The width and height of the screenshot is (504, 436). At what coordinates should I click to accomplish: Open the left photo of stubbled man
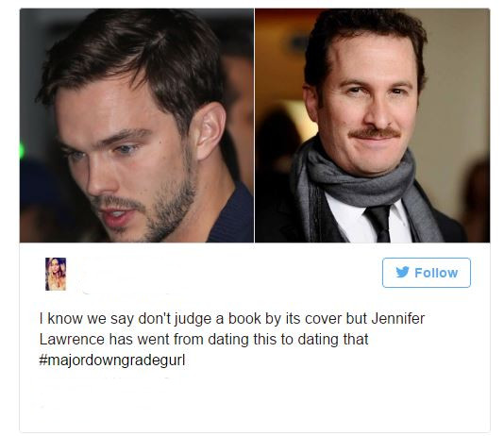[x=137, y=126]
